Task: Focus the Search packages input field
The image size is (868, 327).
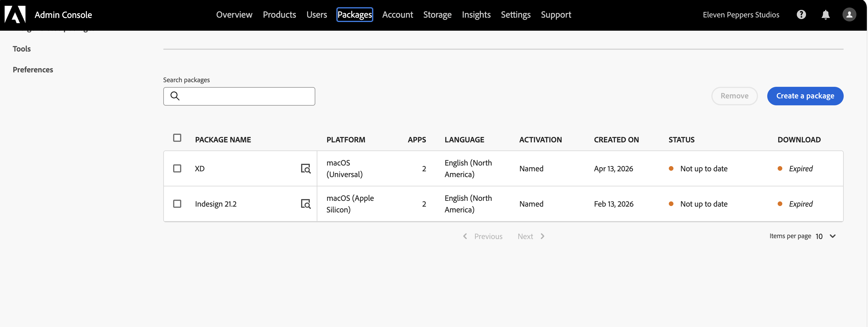Action: click(x=239, y=96)
